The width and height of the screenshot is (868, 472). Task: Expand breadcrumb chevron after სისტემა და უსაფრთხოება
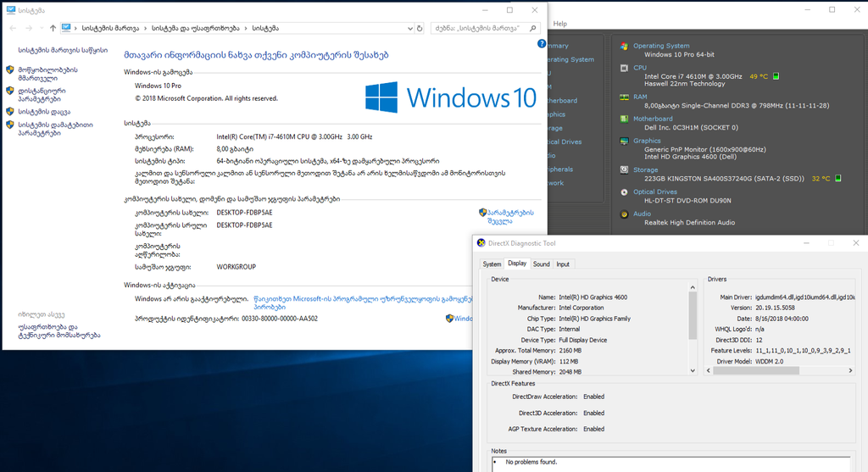(x=246, y=28)
